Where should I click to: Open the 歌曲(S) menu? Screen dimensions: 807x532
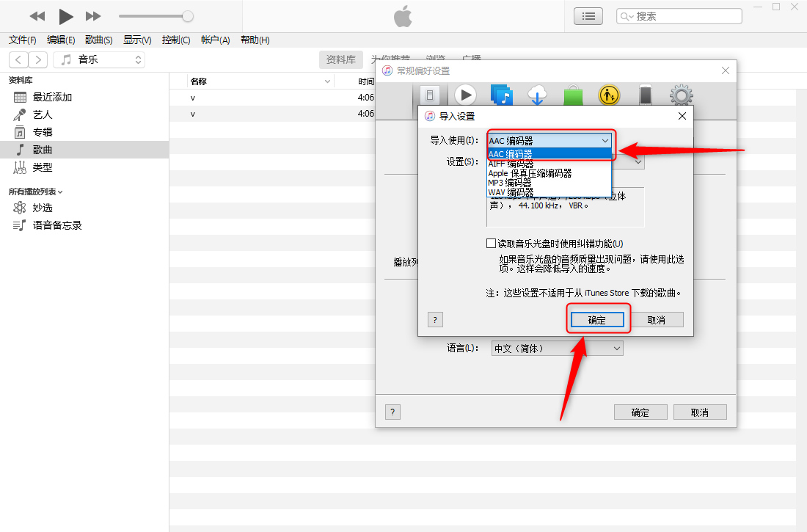[x=99, y=40]
